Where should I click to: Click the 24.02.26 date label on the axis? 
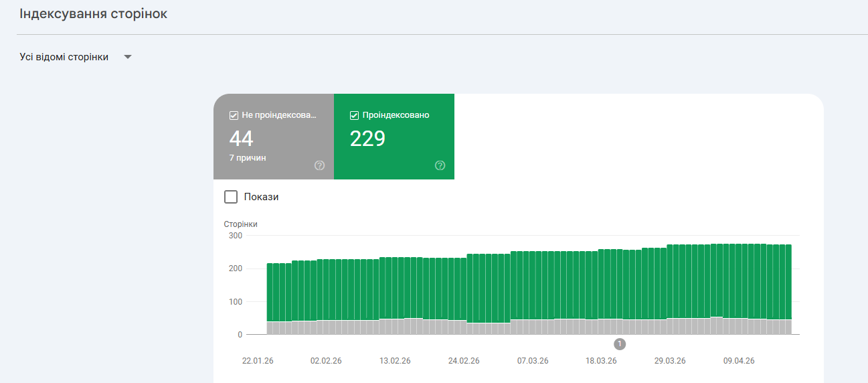(x=464, y=361)
